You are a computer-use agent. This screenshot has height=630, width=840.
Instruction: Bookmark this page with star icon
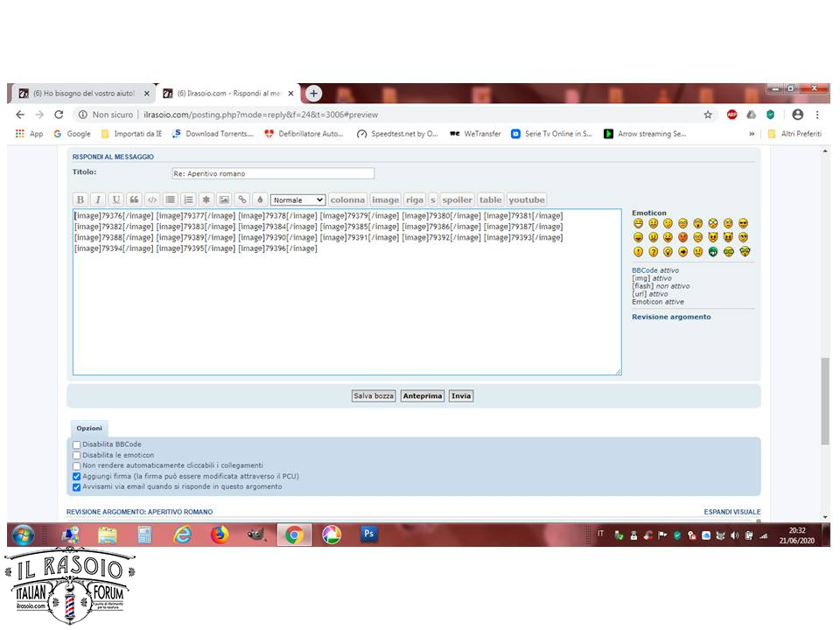click(708, 115)
